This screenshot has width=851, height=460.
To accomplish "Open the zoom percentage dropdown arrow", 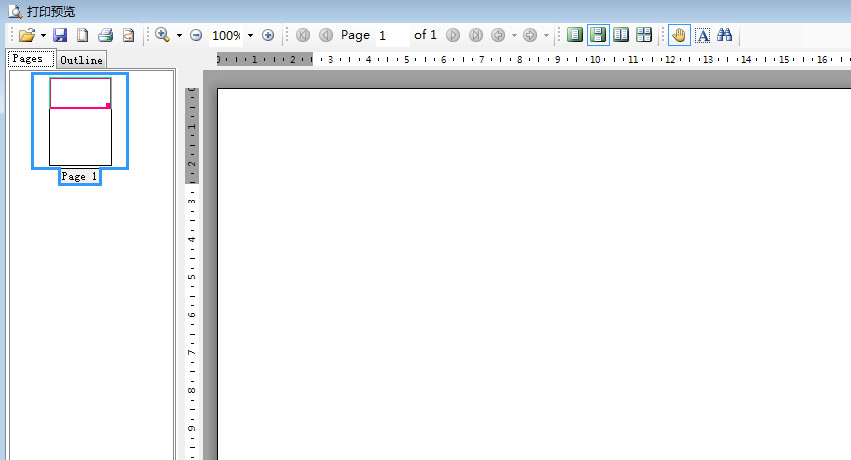I will pyautogui.click(x=250, y=36).
